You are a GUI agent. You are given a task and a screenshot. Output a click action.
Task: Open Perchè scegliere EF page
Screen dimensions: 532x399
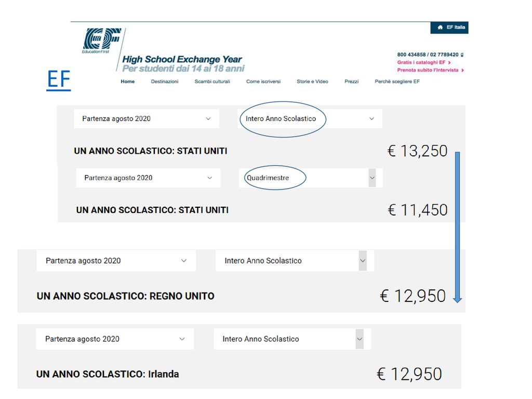pos(397,82)
